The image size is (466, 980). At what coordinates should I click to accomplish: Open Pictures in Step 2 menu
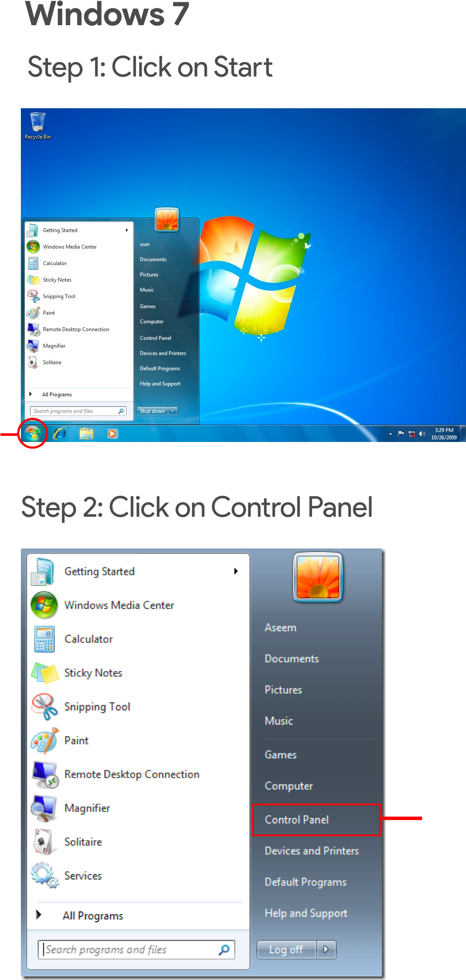(283, 690)
